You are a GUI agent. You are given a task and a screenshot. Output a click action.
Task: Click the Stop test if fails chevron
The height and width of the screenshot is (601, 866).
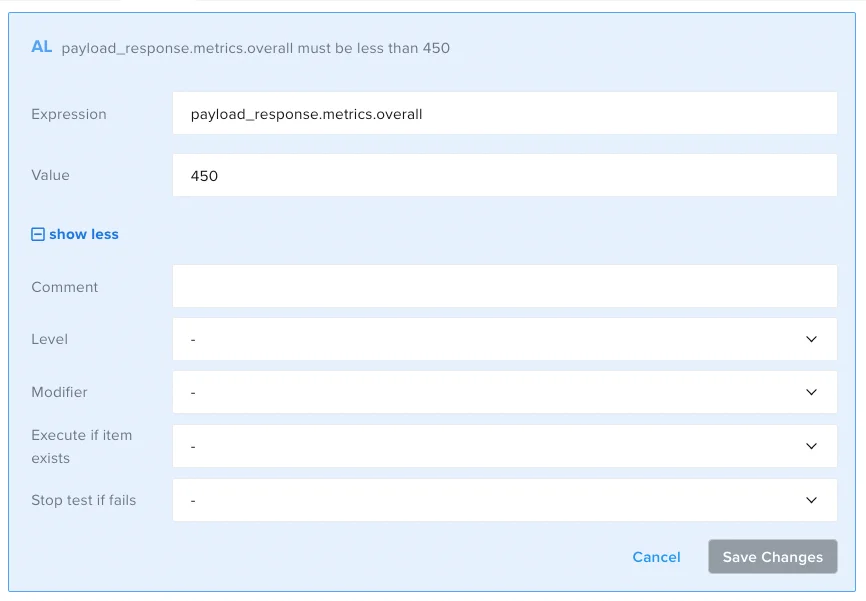pyautogui.click(x=812, y=499)
